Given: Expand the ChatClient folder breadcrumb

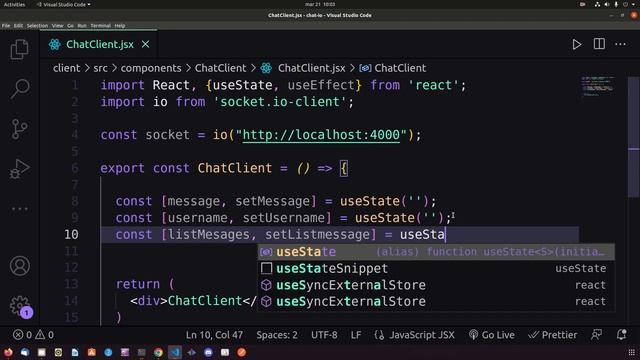Looking at the screenshot, I should click(x=220, y=68).
